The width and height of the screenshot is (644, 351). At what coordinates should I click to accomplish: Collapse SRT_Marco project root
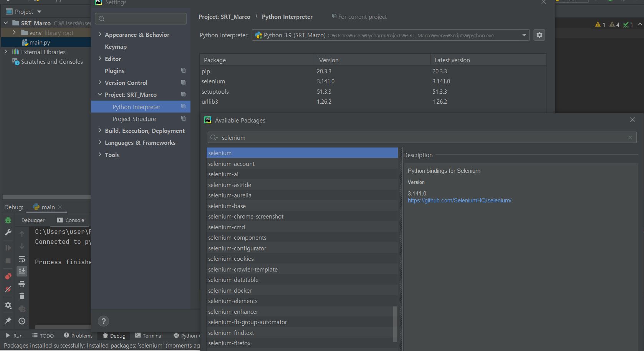point(6,23)
